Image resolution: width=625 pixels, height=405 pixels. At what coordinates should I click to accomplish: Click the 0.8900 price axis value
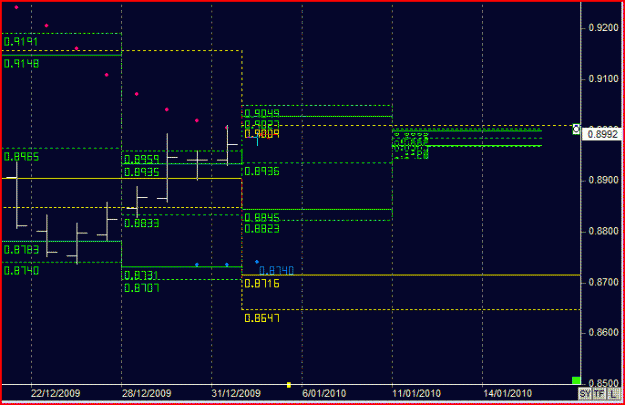(x=603, y=181)
